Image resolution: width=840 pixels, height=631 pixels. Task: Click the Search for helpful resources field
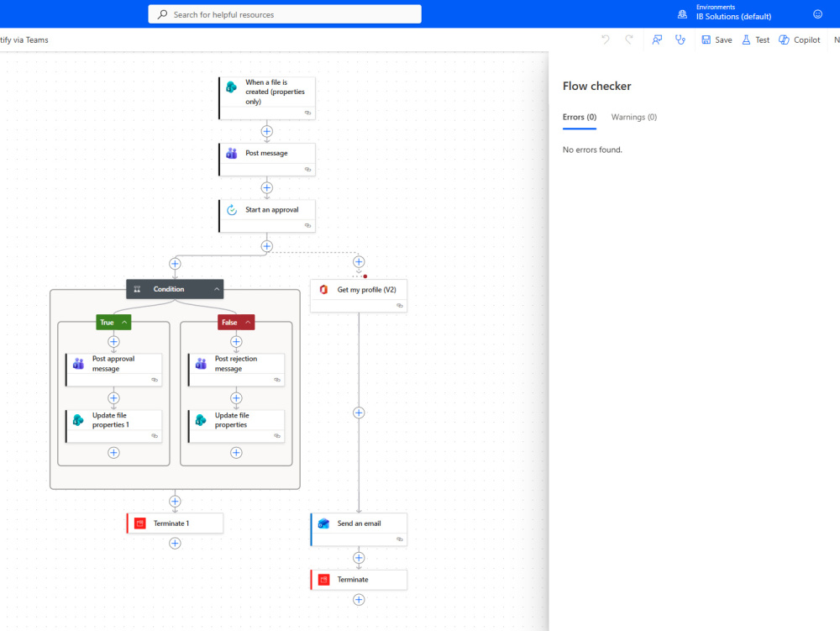click(285, 14)
